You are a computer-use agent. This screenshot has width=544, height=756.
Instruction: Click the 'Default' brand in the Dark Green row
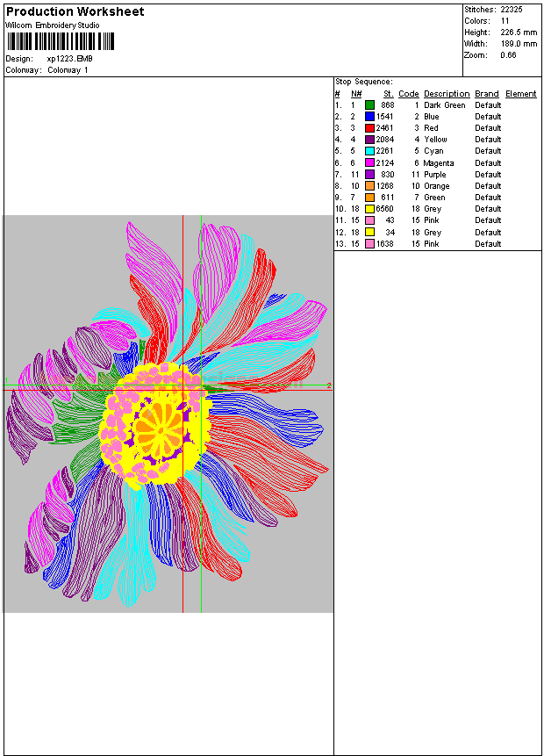tap(488, 105)
